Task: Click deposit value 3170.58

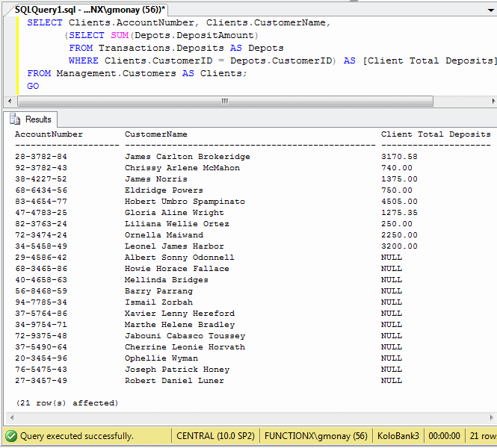Action: (x=399, y=157)
